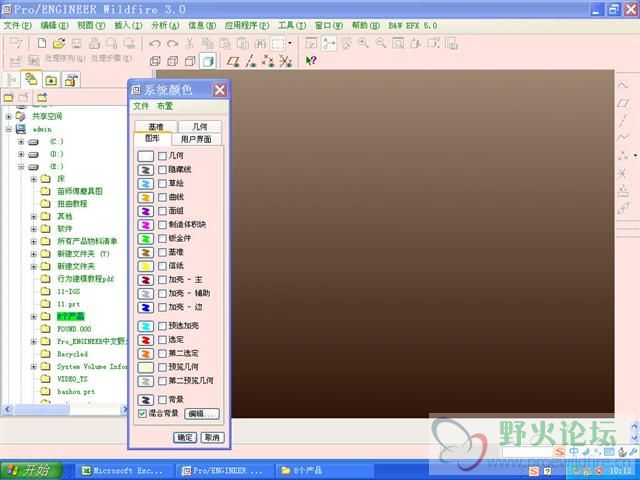The height and width of the screenshot is (480, 640).
Task: Open the favorites navigator tab icon
Action: [x=51, y=80]
